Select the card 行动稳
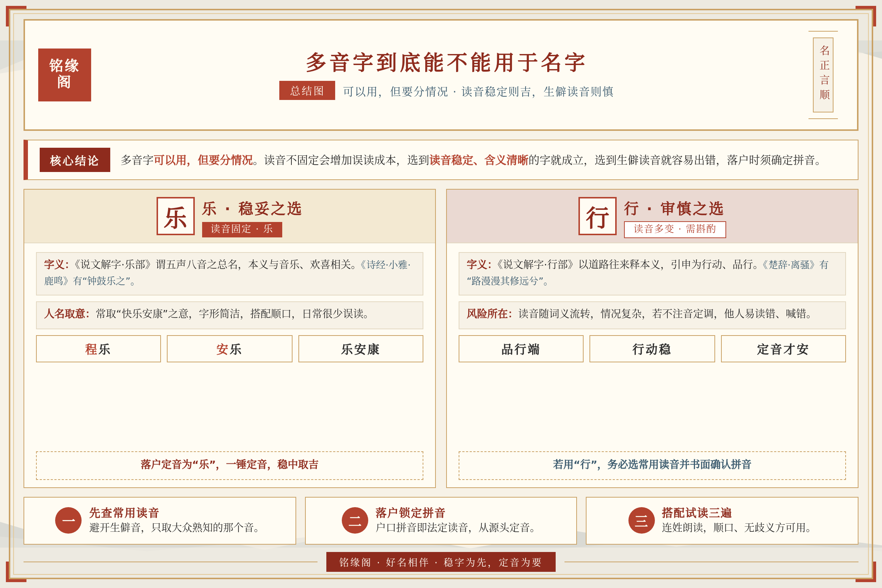 pos(652,349)
